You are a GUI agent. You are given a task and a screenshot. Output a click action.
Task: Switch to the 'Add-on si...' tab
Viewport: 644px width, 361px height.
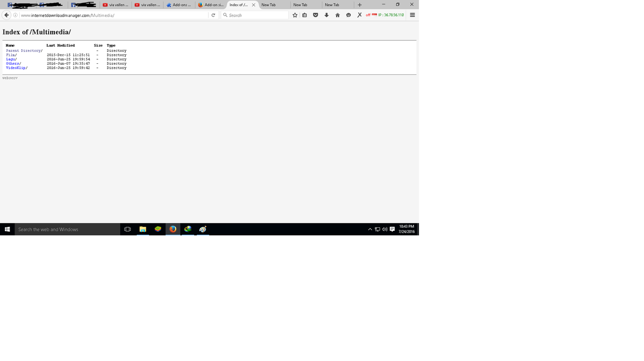click(211, 5)
